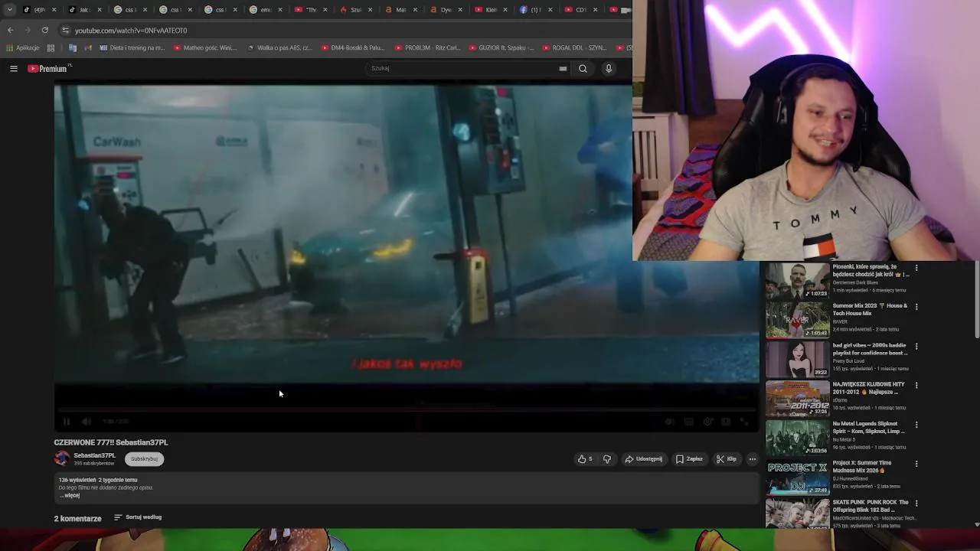
Task: Open NAJWIĘKSZE KLUBOWE HITY 2011-2012 title
Action: (869, 388)
